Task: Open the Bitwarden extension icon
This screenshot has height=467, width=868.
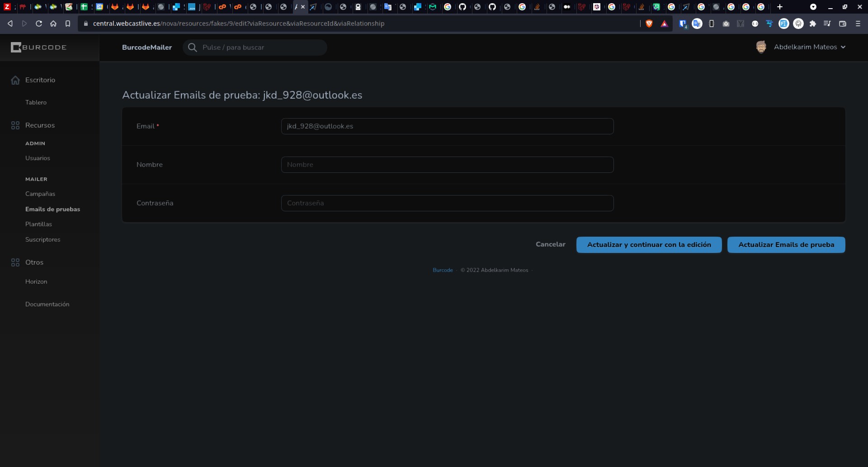Action: coord(683,24)
